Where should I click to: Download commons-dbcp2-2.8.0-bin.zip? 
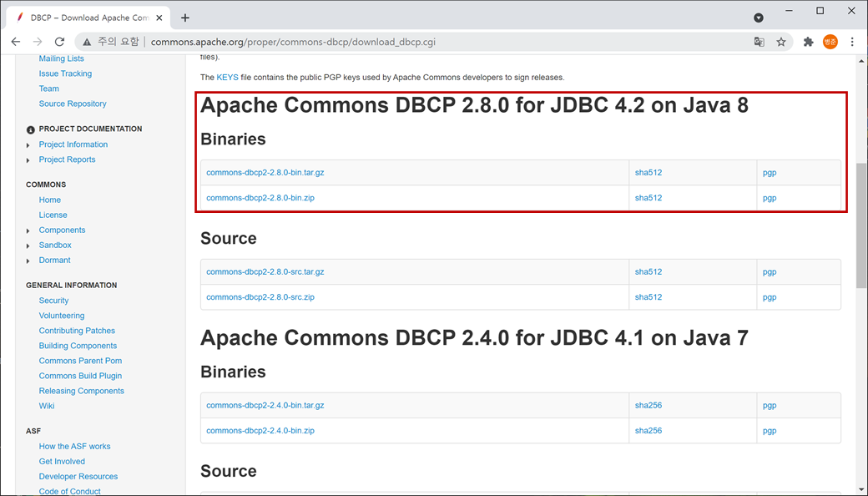pyautogui.click(x=260, y=198)
